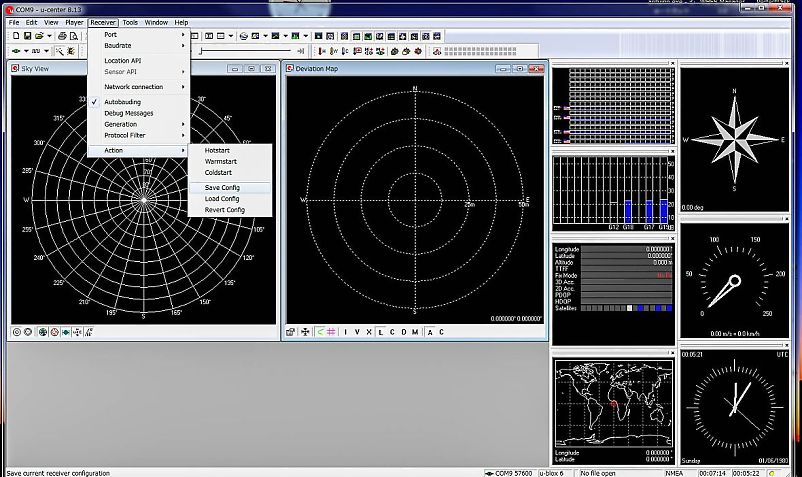Click the green arrow icon in Sky View
This screenshot has height=477, width=802.
tap(66, 332)
